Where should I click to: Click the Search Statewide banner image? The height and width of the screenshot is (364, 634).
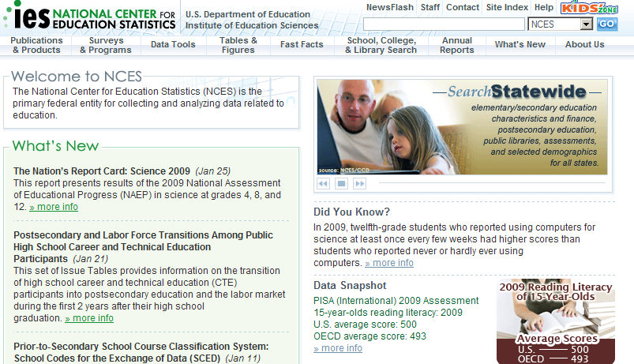click(x=462, y=127)
